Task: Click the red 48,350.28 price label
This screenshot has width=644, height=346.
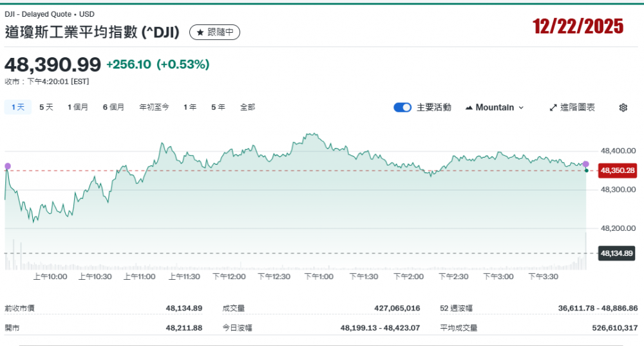Action: tap(617, 170)
